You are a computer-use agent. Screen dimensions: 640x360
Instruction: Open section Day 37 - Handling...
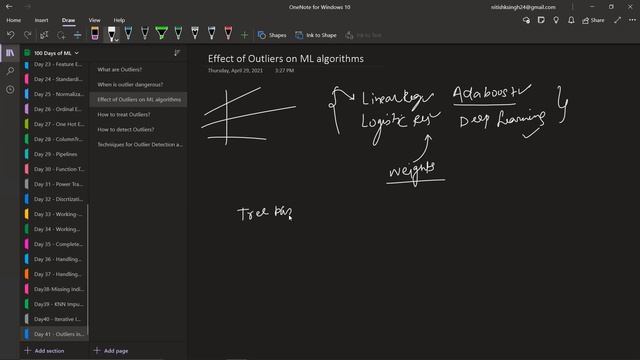click(55, 274)
